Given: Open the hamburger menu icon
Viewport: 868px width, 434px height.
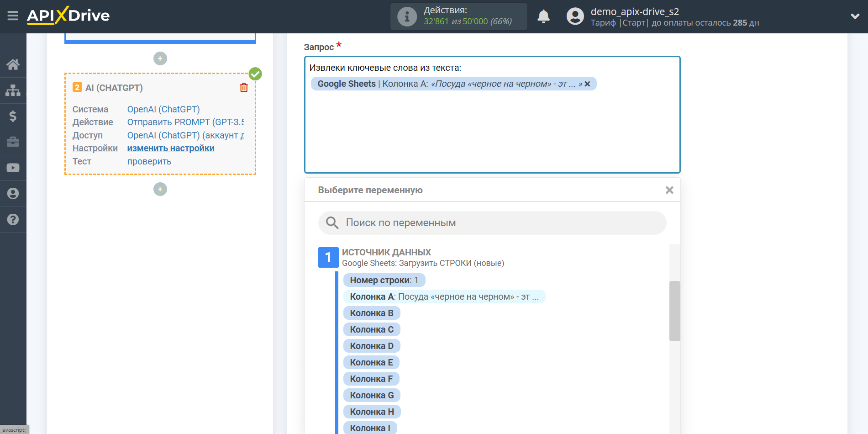Looking at the screenshot, I should (13, 16).
